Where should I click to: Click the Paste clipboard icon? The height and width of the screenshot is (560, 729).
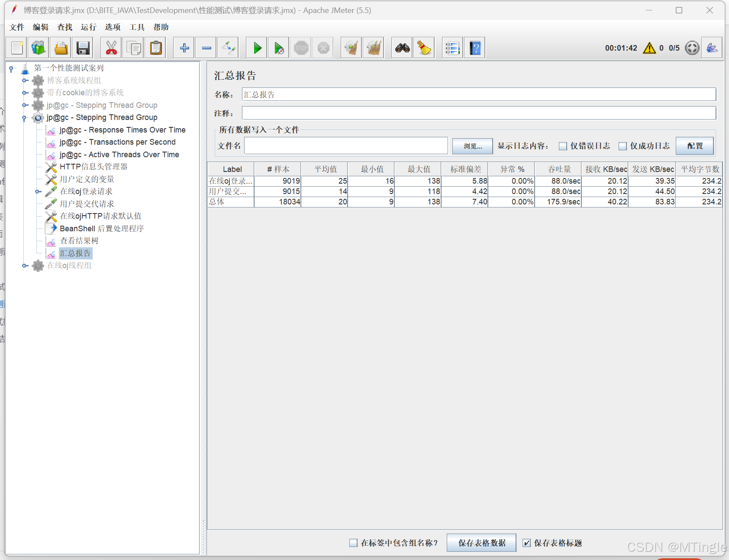pyautogui.click(x=155, y=48)
